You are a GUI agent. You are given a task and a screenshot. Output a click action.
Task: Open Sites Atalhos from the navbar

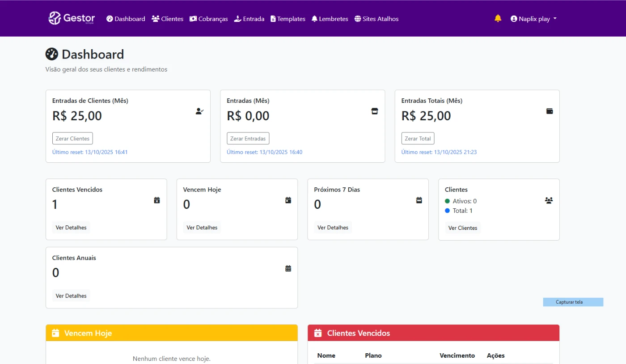(376, 19)
